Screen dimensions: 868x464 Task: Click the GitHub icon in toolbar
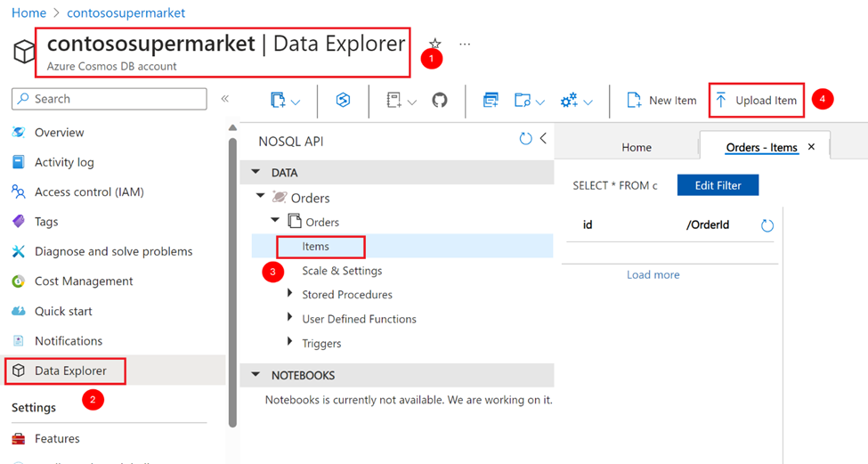point(440,101)
